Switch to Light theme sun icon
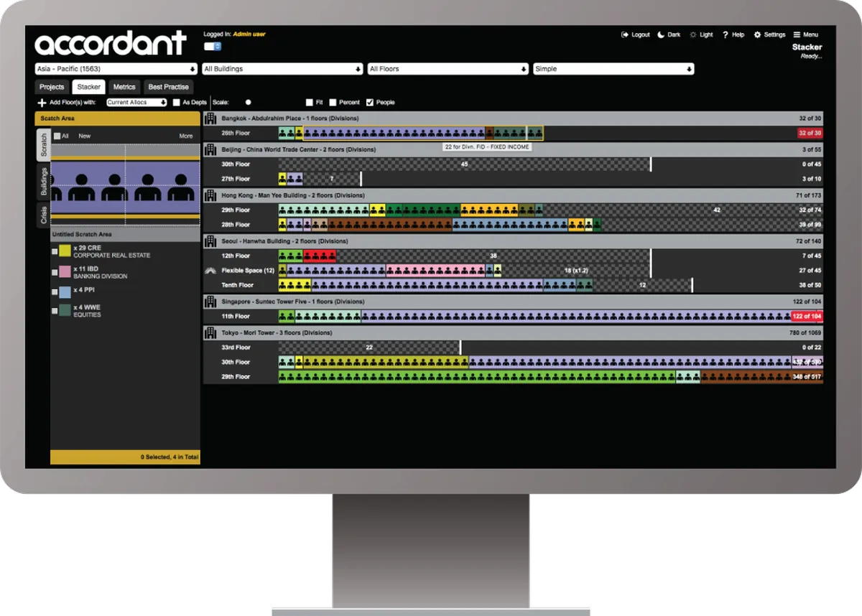The image size is (862, 616). [x=693, y=34]
